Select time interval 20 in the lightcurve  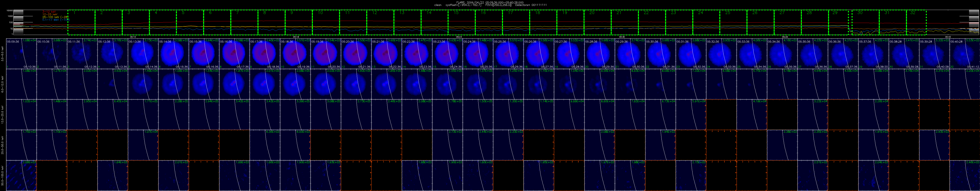(x=598, y=23)
